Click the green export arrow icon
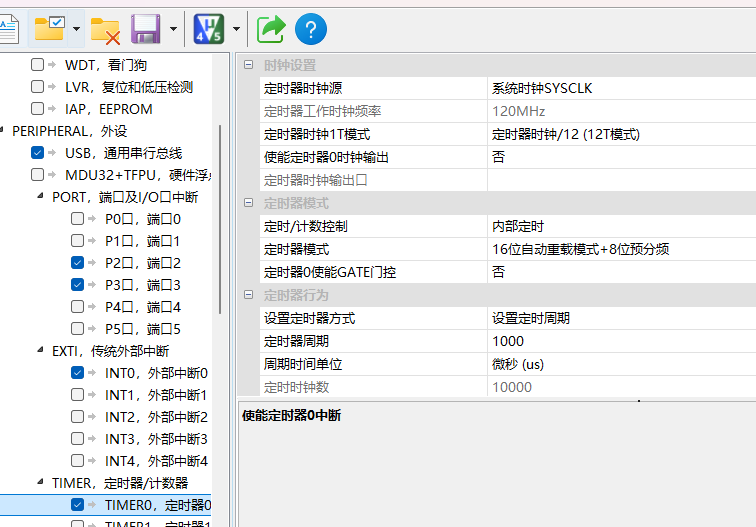The height and width of the screenshot is (527, 756). pyautogui.click(x=270, y=29)
